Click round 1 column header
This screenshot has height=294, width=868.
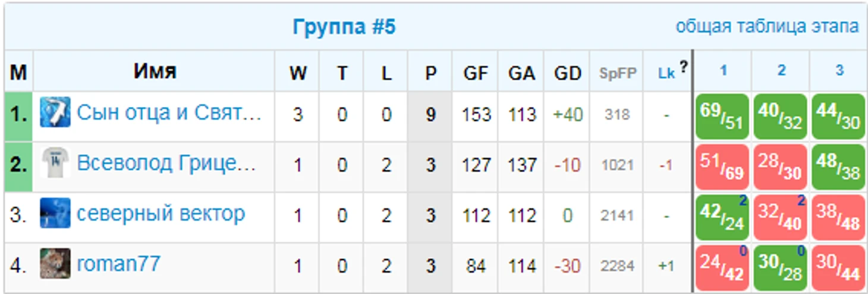coord(723,71)
